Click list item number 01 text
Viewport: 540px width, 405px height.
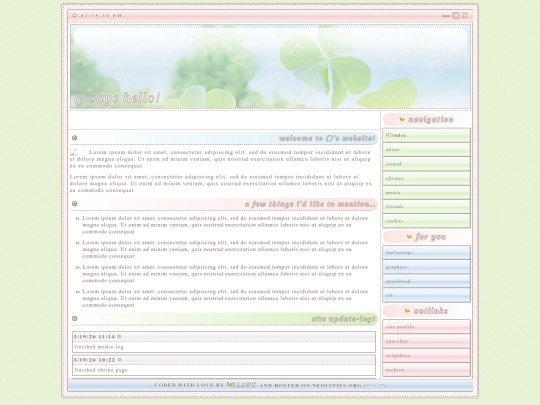pos(225,225)
